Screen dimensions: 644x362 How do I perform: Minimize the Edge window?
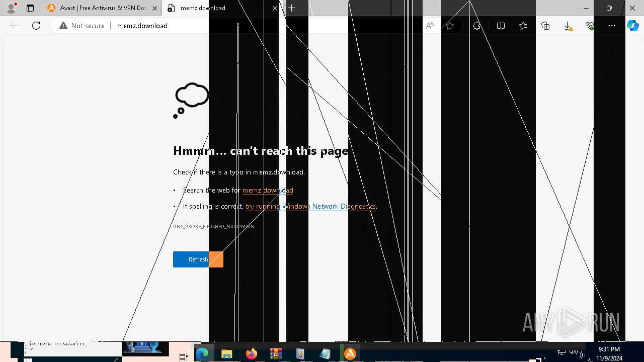point(586,8)
